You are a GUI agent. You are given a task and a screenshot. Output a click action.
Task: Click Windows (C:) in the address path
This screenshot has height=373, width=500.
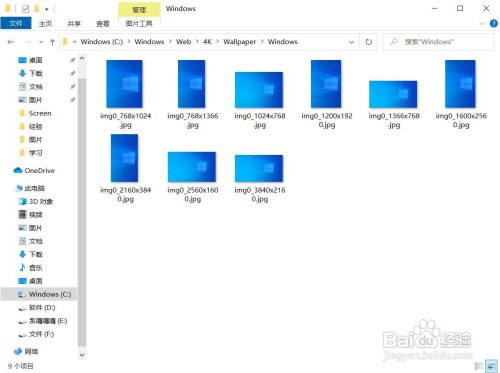(102, 42)
